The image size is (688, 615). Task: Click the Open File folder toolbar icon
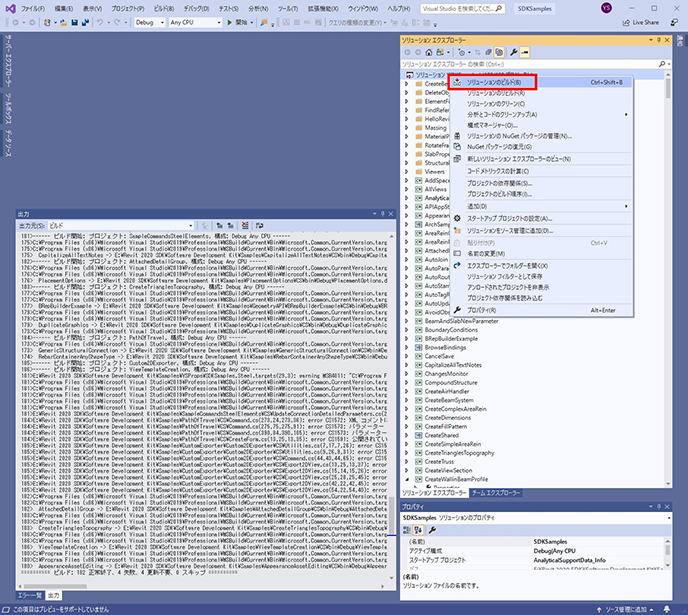(64, 22)
